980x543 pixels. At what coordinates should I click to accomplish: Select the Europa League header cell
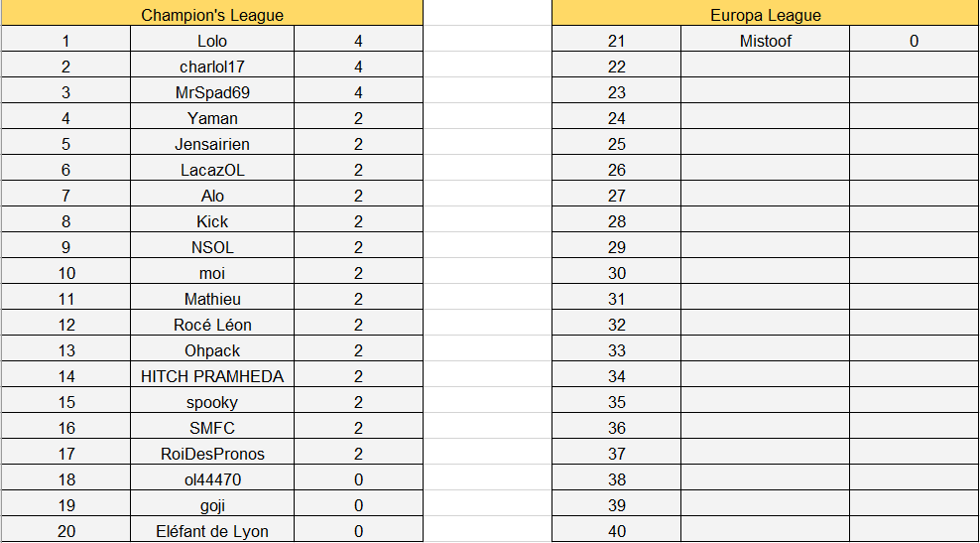click(x=765, y=15)
